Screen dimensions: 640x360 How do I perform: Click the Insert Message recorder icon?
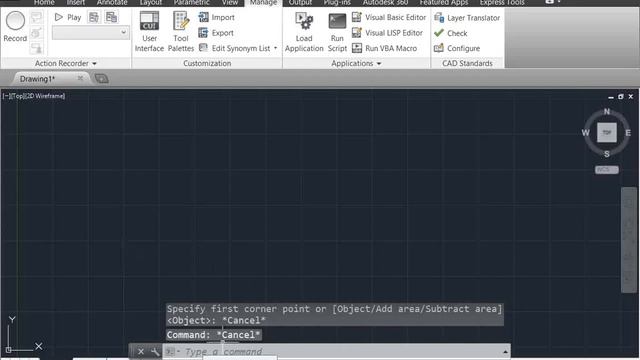coord(36,18)
